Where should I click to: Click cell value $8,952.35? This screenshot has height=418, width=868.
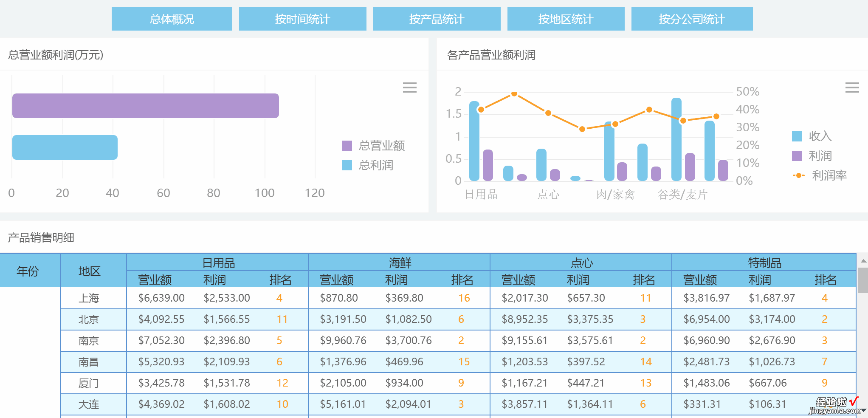tap(525, 319)
